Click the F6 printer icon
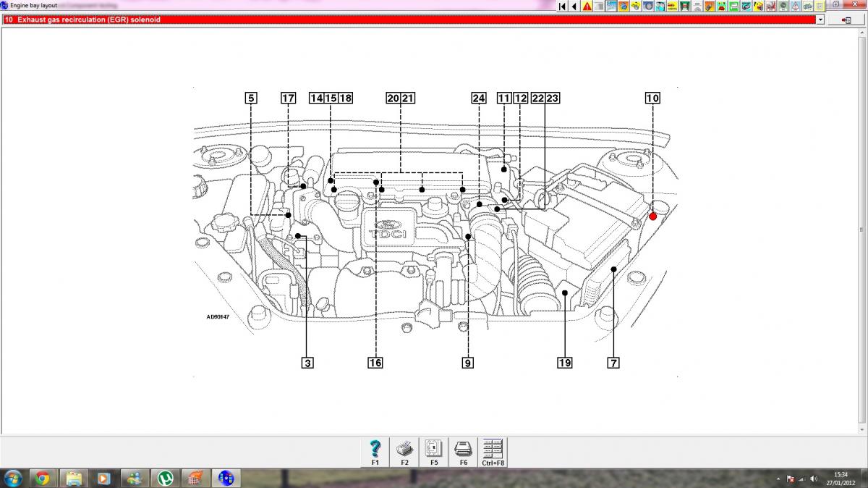The image size is (868, 488). pos(463,452)
